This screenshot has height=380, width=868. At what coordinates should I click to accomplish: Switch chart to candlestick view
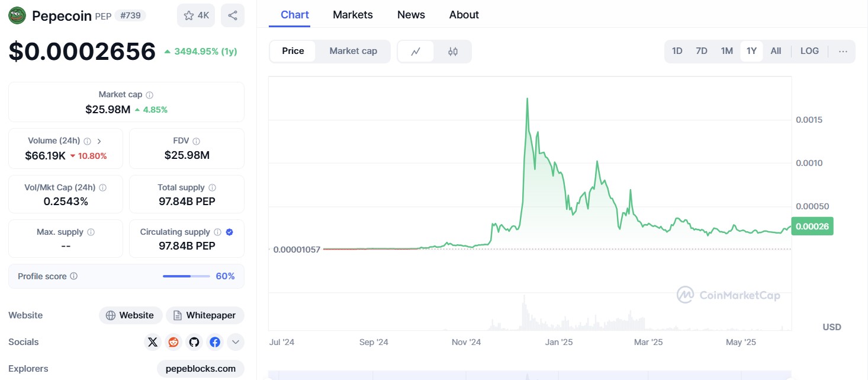[453, 52]
